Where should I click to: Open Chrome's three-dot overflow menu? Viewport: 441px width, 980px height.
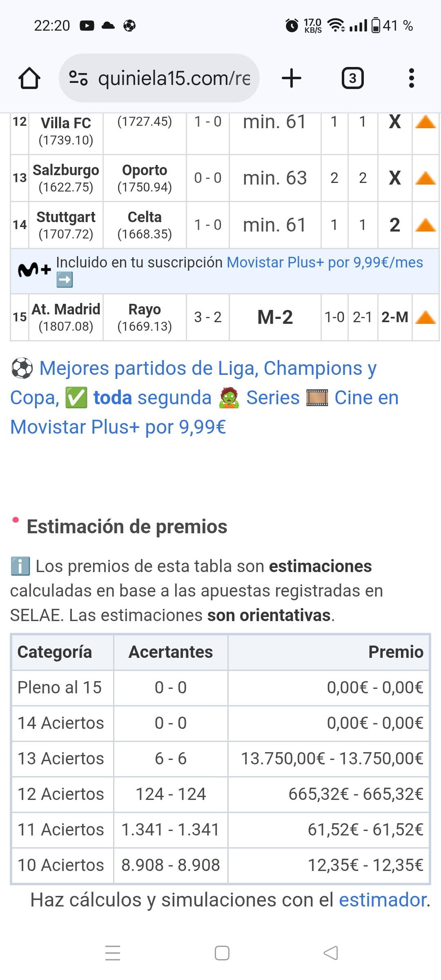click(411, 78)
